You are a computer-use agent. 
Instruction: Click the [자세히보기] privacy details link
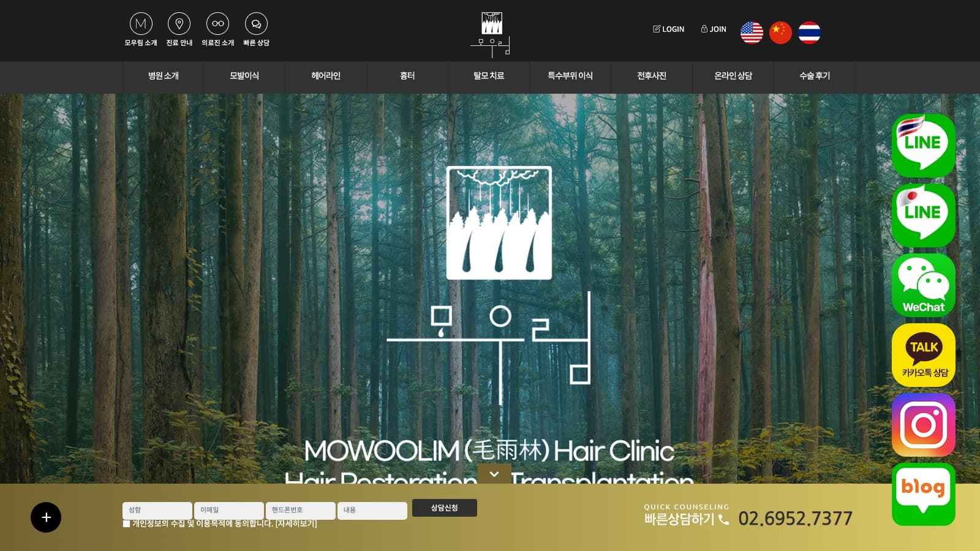pos(296,523)
